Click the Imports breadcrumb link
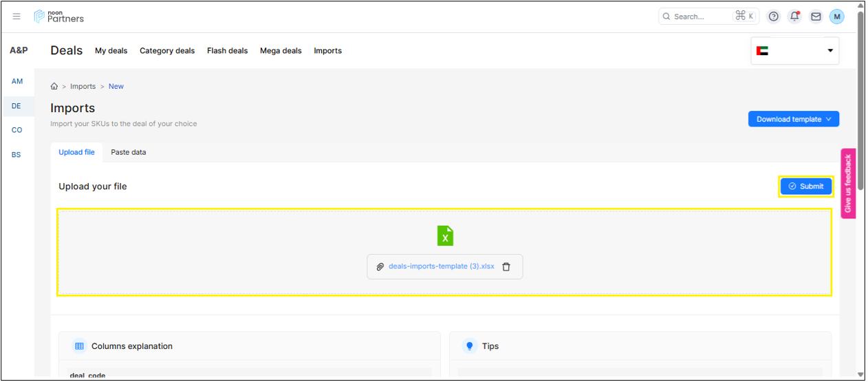 point(83,87)
